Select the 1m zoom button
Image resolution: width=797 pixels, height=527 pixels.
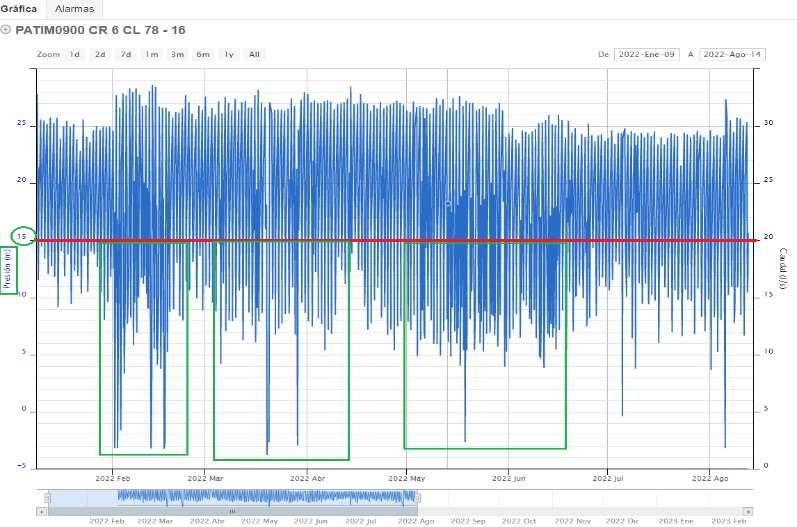pyautogui.click(x=151, y=54)
